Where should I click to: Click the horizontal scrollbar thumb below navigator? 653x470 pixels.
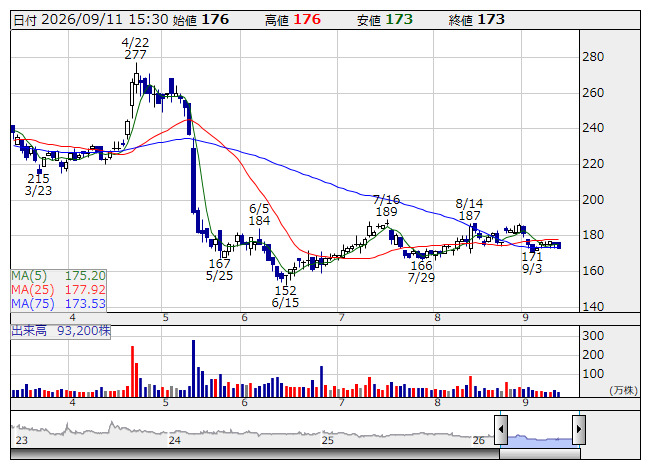coord(540,453)
